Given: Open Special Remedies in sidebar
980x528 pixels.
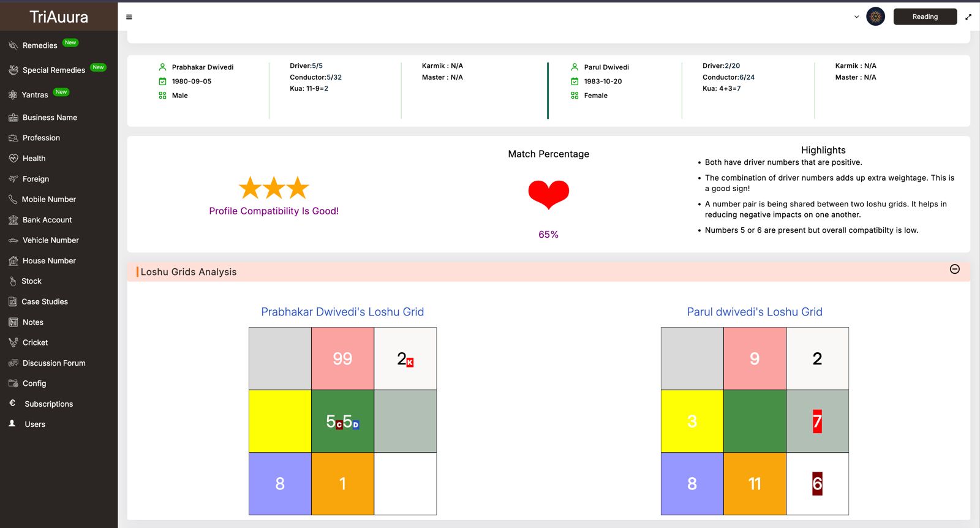Looking at the screenshot, I should pyautogui.click(x=54, y=70).
